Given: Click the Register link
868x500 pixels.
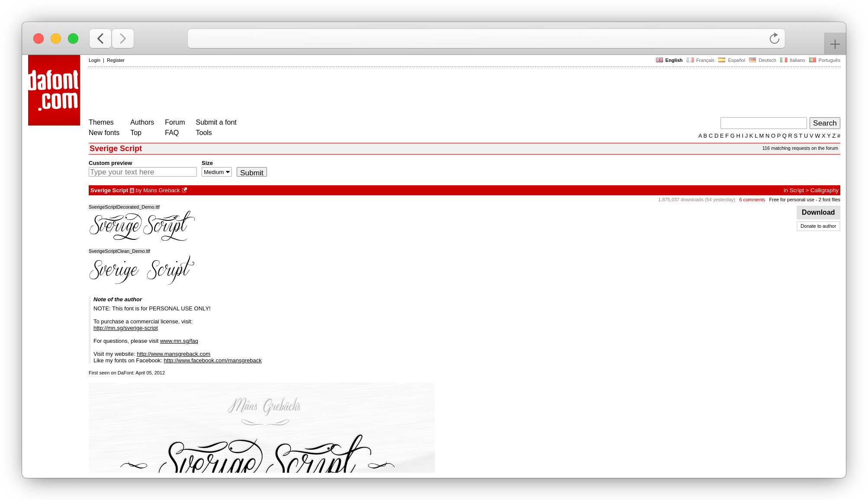Looking at the screenshot, I should 116,60.
